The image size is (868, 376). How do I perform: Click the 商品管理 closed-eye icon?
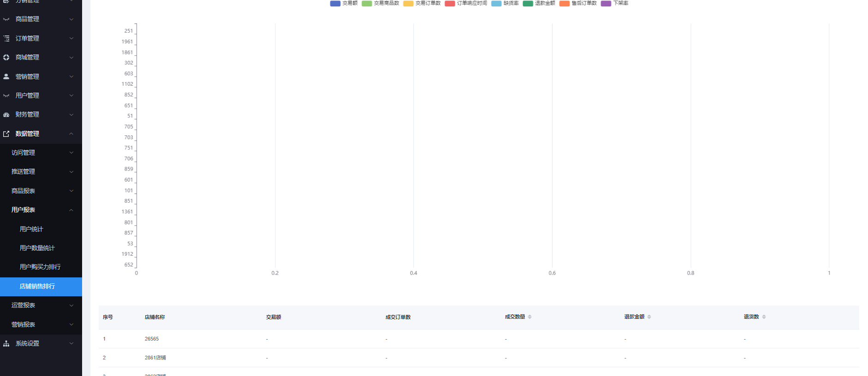point(6,19)
